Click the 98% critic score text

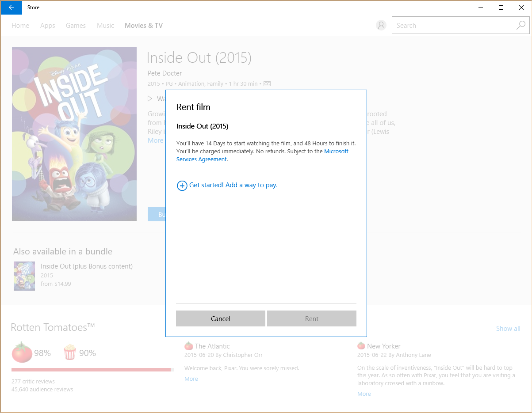[42, 353]
